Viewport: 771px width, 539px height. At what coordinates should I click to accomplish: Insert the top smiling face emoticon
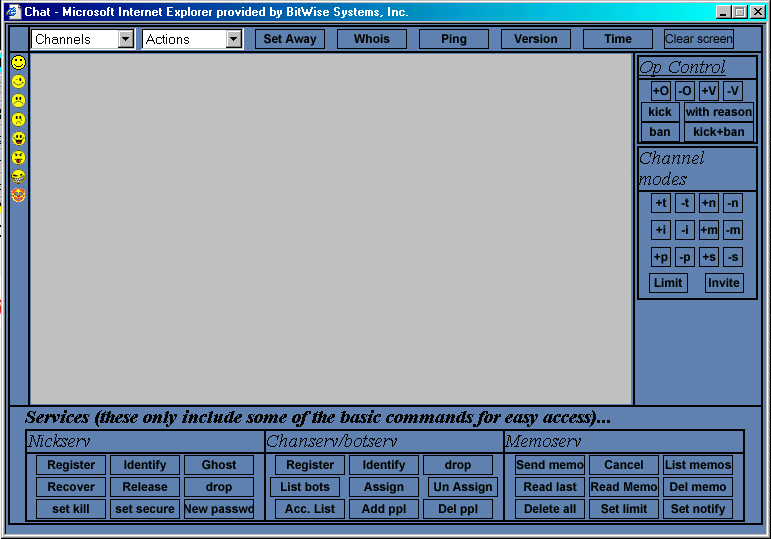tap(18, 62)
